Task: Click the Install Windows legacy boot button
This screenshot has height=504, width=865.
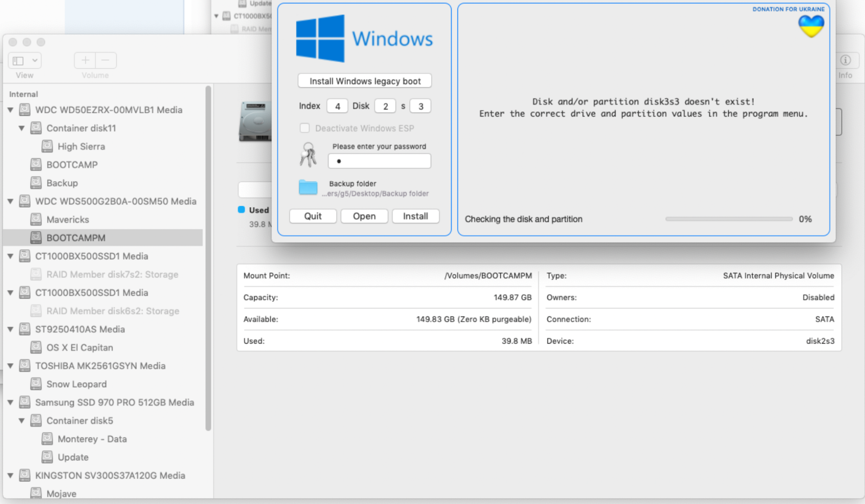Action: pyautogui.click(x=365, y=81)
